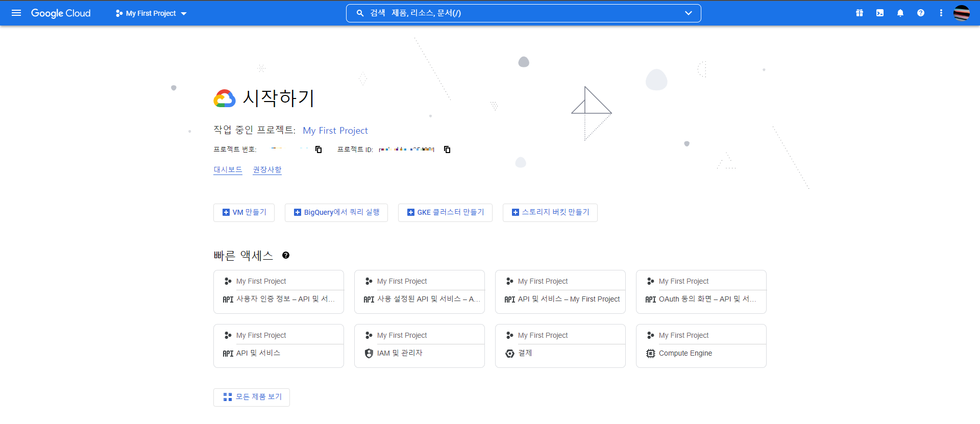
Task: Click the Compute Engine chip icon
Action: tap(650, 353)
